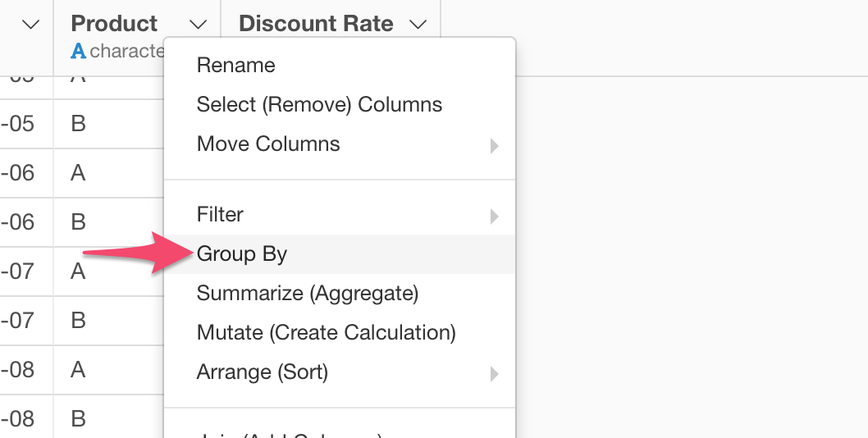Choose Group By menu entry
The image size is (868, 438).
pos(340,254)
